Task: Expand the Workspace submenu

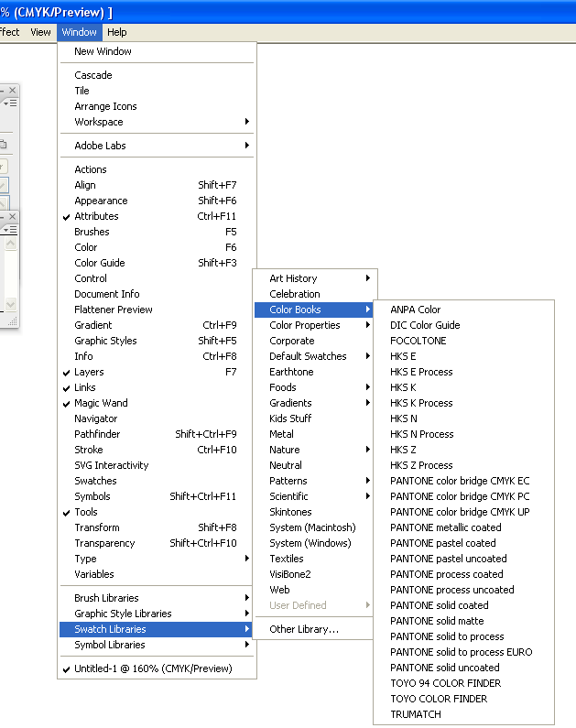Action: click(157, 122)
